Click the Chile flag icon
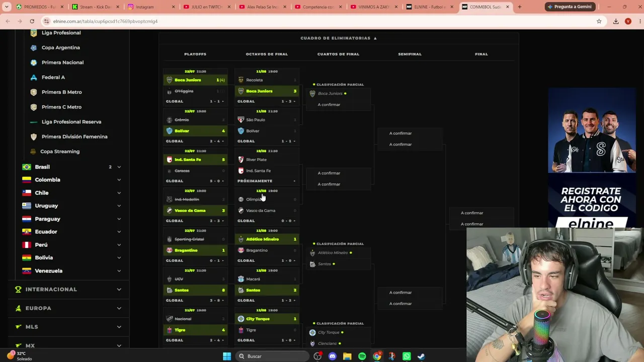 click(27, 193)
